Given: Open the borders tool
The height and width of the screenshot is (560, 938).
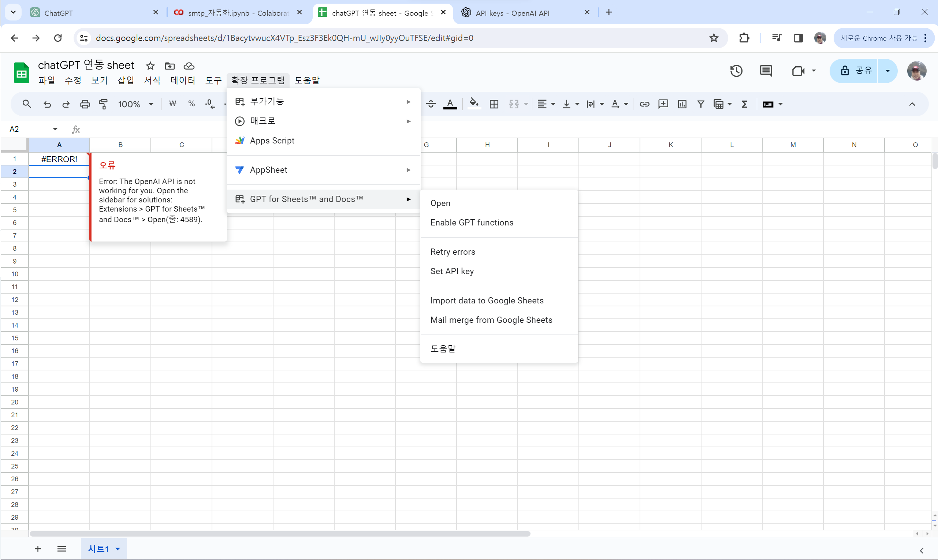Looking at the screenshot, I should point(494,104).
